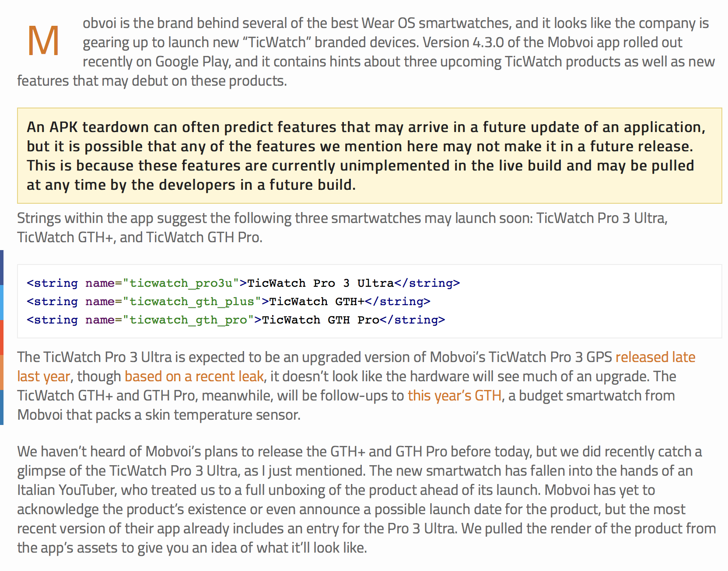The height and width of the screenshot is (571, 728).
Task: Click the steel blue bottom share bar segment
Action: click(x=2, y=407)
